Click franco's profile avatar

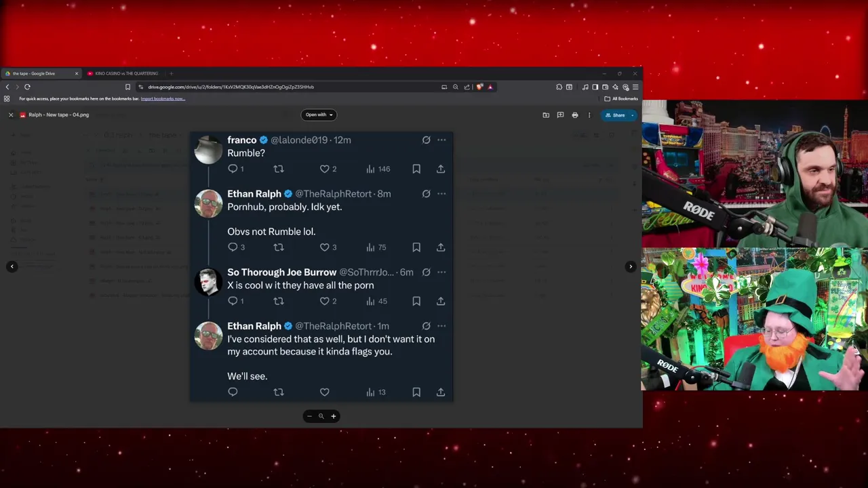(x=208, y=149)
